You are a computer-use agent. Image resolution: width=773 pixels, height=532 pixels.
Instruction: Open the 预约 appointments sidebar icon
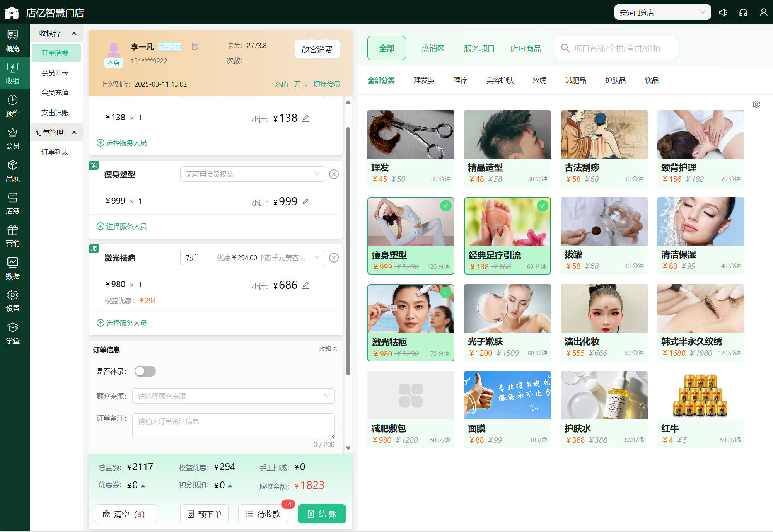click(13, 106)
